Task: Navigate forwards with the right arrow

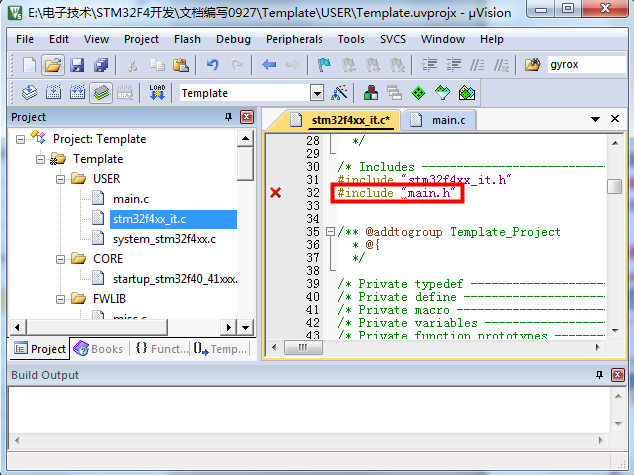Action: pyautogui.click(x=292, y=65)
